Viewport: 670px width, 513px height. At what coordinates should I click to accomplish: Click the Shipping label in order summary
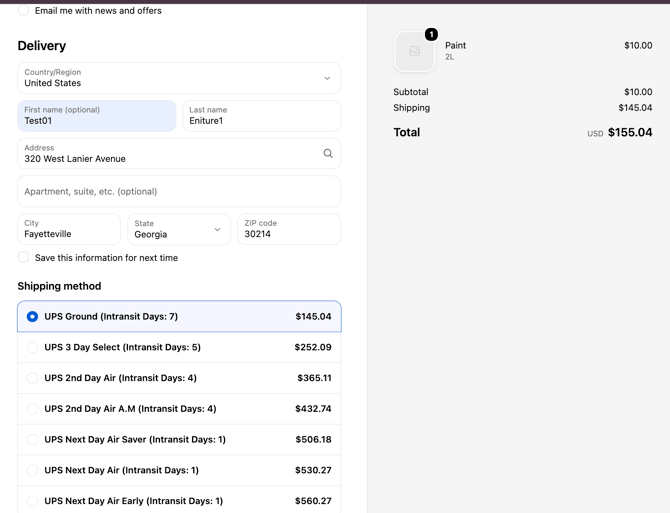(411, 108)
